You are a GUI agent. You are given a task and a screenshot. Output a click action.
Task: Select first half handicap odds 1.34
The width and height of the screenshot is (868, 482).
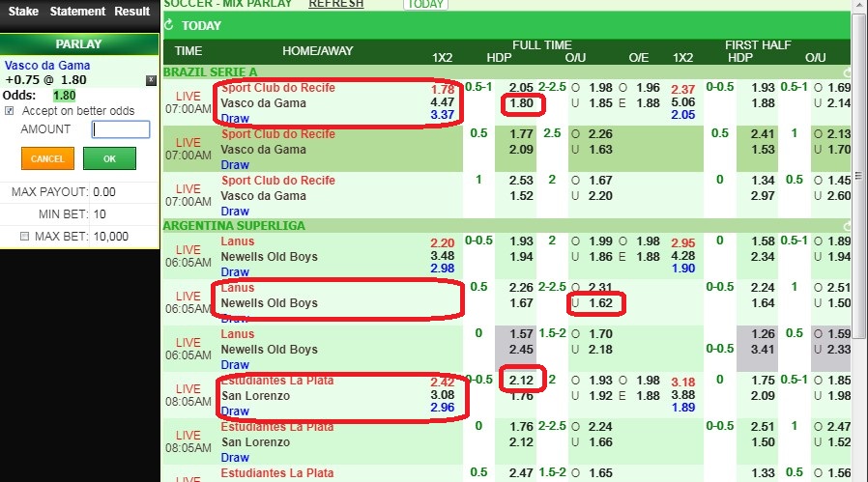click(763, 181)
